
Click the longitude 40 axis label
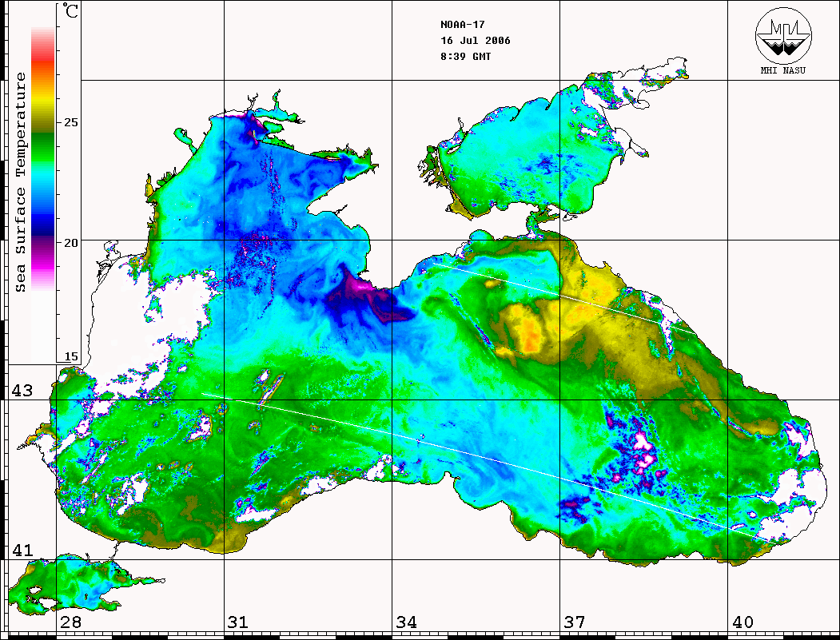click(x=742, y=622)
